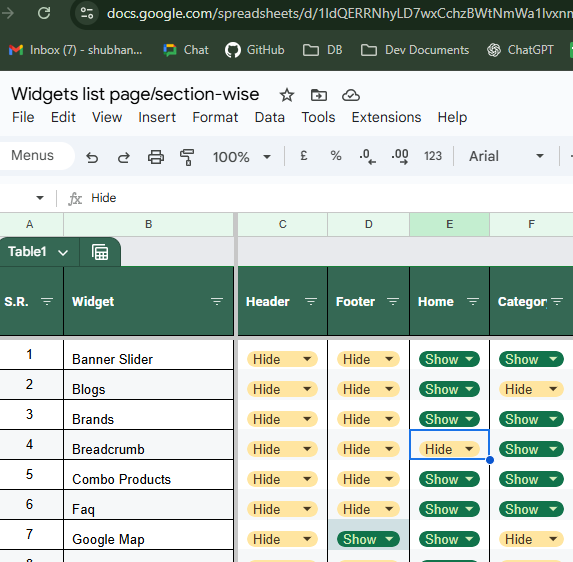573x562 pixels.
Task: Open more number formats 123
Action: click(433, 156)
